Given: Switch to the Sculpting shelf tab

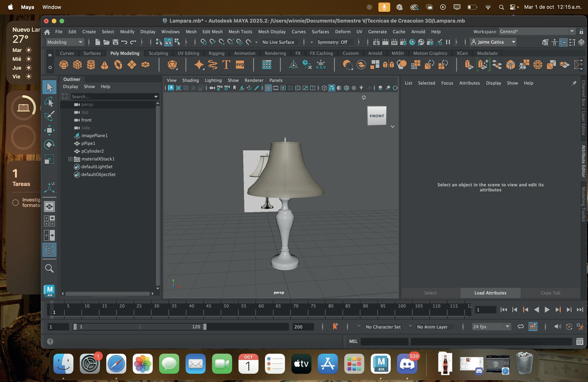Looking at the screenshot, I should [x=158, y=53].
